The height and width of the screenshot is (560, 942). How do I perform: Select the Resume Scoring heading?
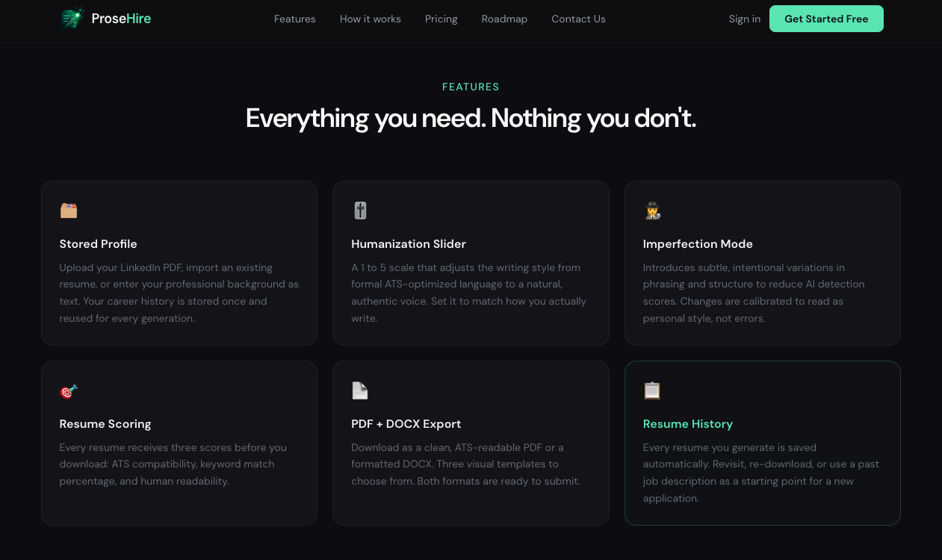pyautogui.click(x=105, y=424)
